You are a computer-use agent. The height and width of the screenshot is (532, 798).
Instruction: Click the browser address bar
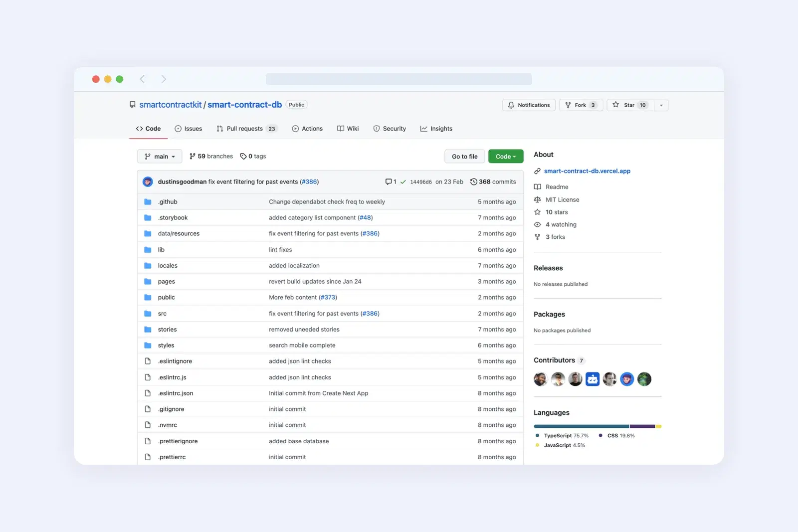(399, 79)
